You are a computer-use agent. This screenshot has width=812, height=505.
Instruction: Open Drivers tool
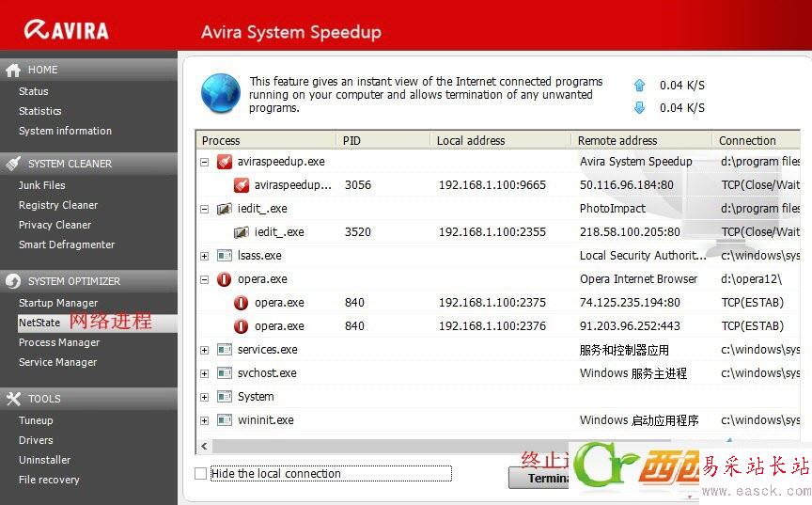pyautogui.click(x=36, y=440)
